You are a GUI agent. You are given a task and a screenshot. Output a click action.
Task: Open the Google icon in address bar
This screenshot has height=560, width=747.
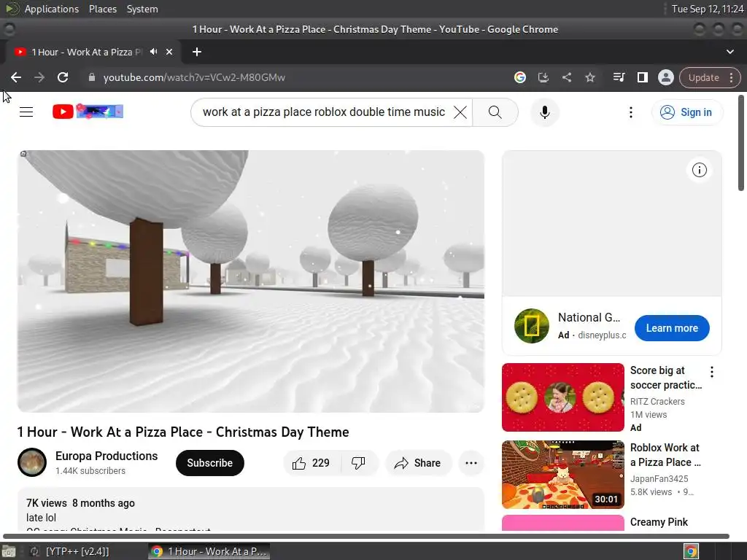pyautogui.click(x=519, y=77)
